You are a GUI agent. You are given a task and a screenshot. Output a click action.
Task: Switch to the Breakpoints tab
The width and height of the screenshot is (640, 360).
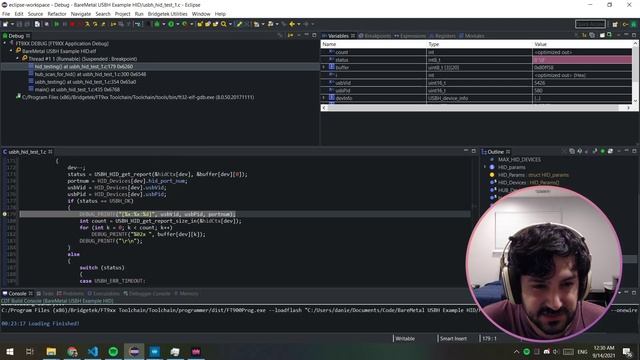(375, 36)
